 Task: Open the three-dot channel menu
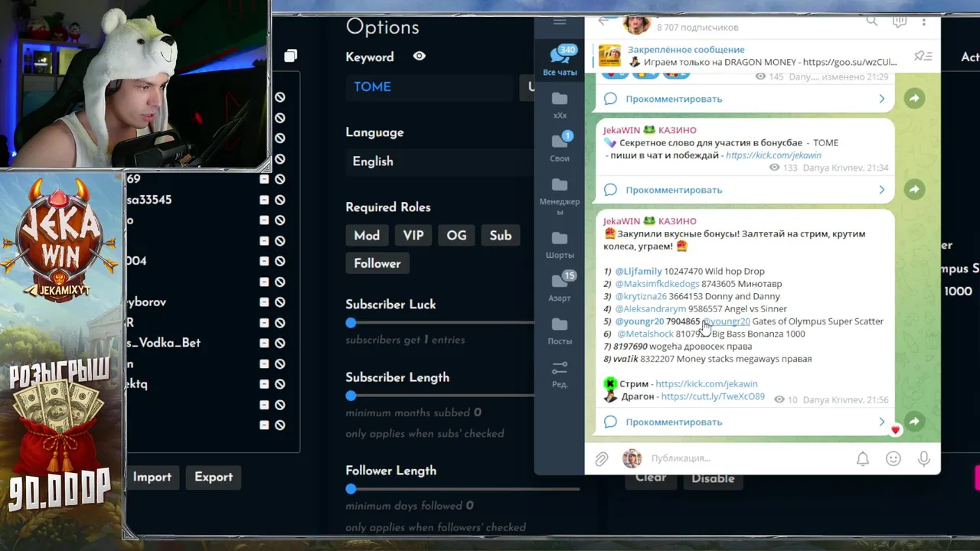click(x=924, y=21)
